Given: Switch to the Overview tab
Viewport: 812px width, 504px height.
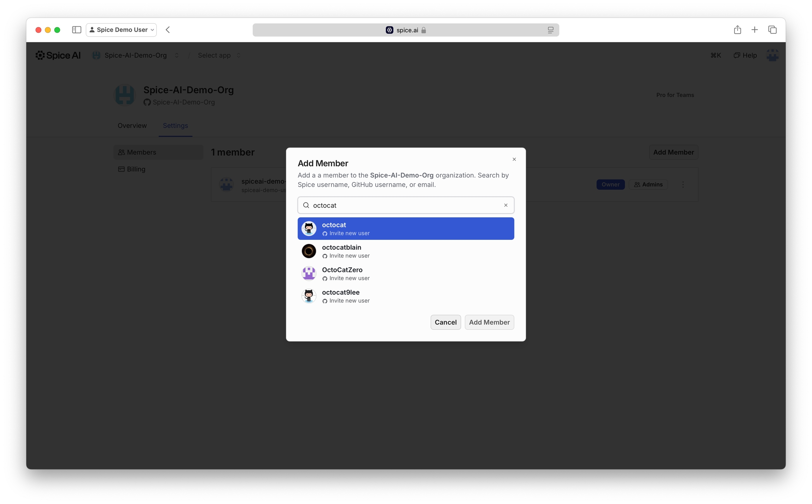Looking at the screenshot, I should pyautogui.click(x=132, y=125).
